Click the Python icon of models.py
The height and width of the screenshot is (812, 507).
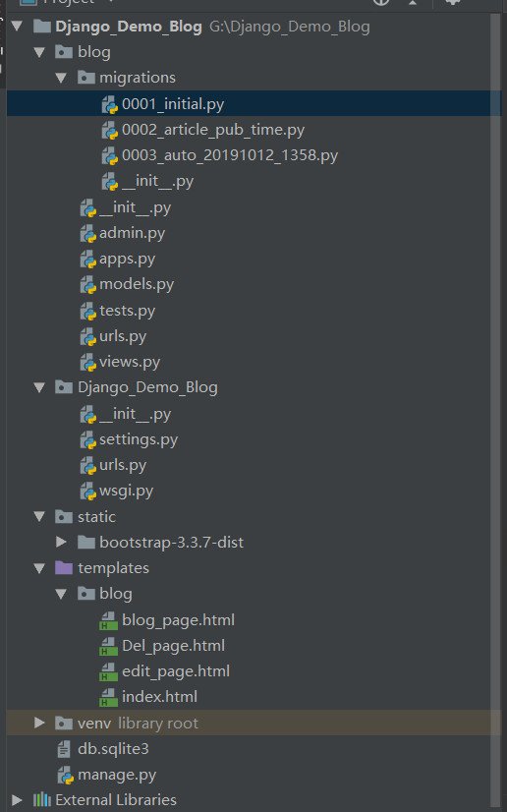(88, 284)
